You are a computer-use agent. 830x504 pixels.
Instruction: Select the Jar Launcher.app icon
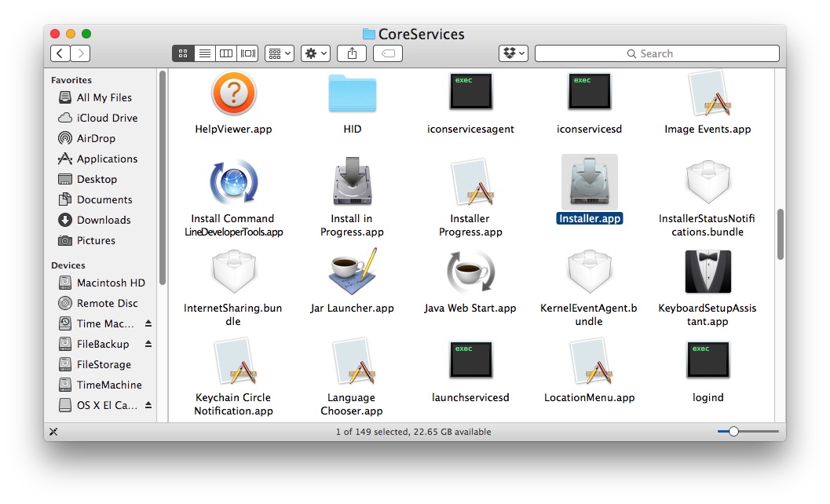(352, 272)
